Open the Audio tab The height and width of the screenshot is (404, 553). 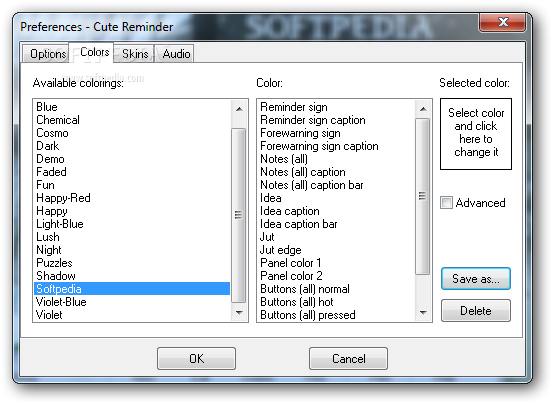[175, 54]
